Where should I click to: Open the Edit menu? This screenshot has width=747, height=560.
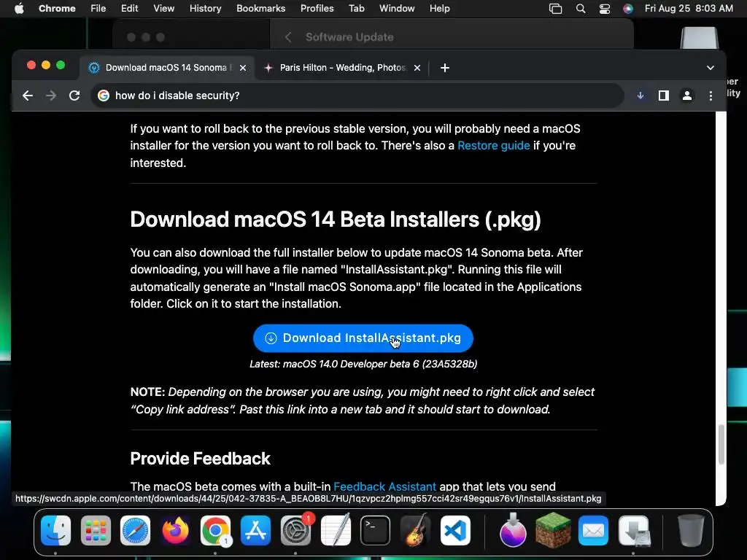coord(130,9)
